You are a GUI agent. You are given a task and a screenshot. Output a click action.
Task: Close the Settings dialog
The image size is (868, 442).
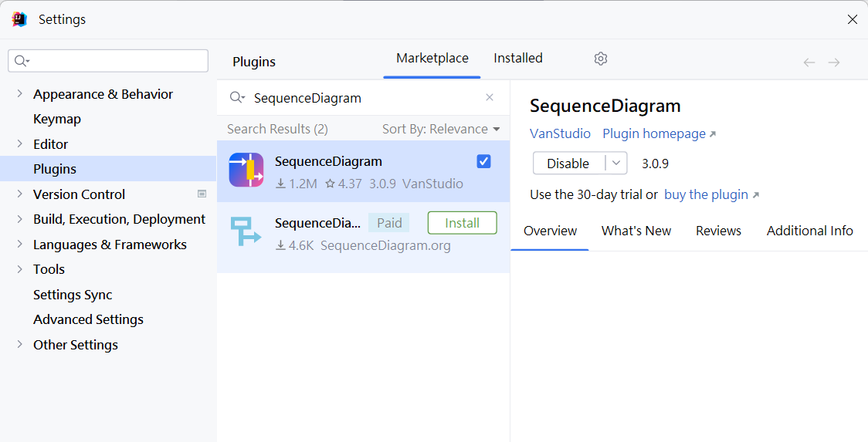853,19
